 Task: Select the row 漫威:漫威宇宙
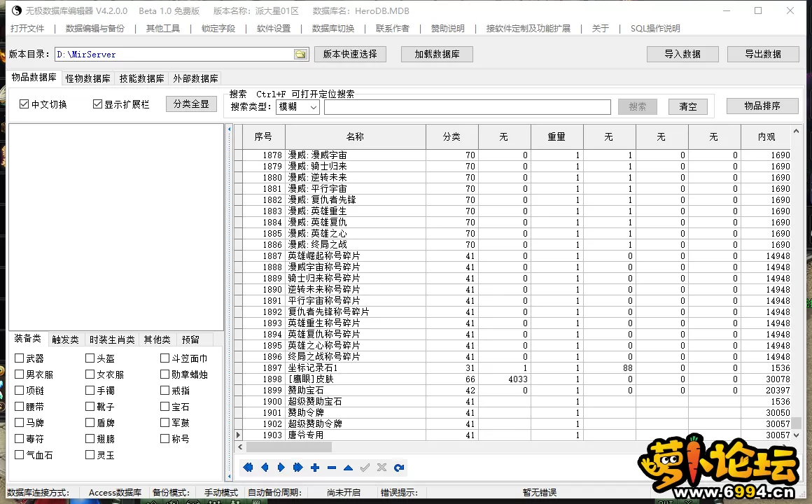coord(512,155)
